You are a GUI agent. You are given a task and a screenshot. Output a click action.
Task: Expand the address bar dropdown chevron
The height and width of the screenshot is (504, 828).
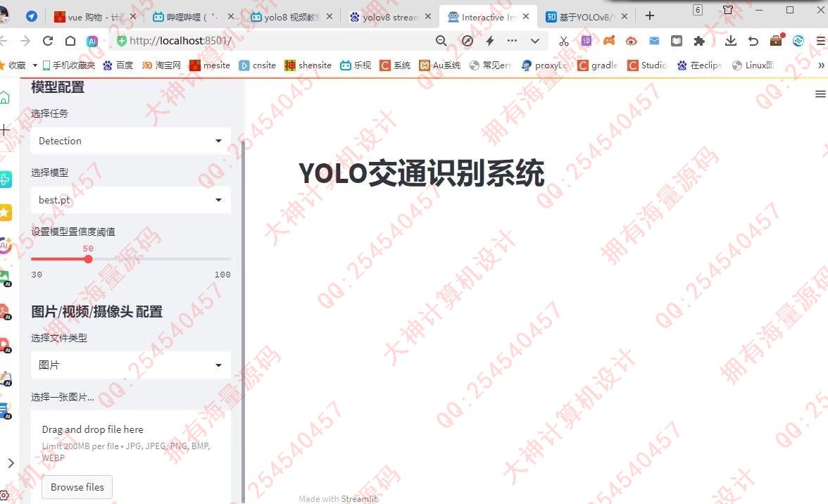(535, 41)
